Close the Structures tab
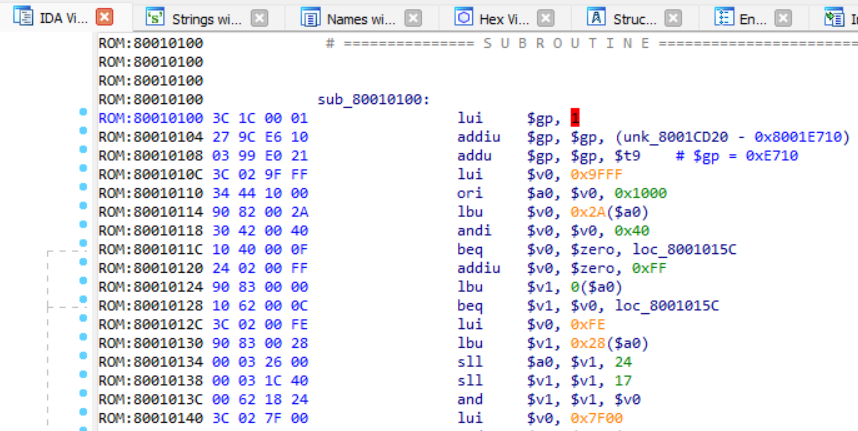858x431 pixels. tap(674, 18)
